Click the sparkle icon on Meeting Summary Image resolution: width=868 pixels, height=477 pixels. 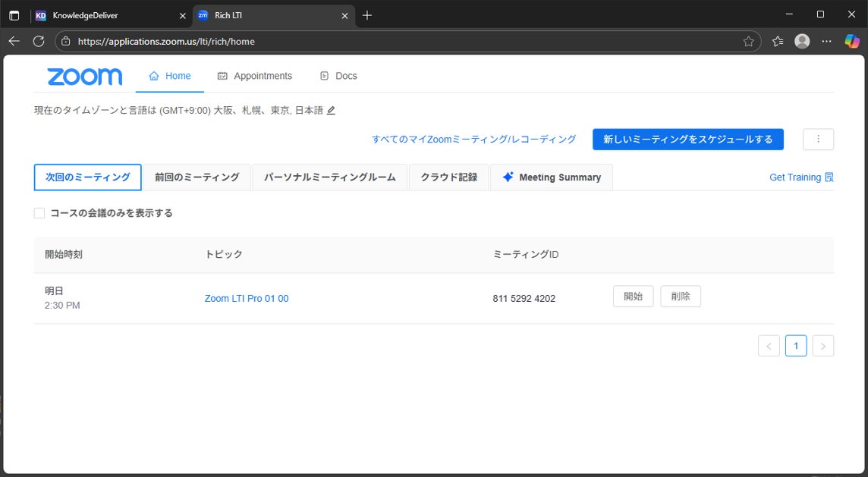coord(508,177)
